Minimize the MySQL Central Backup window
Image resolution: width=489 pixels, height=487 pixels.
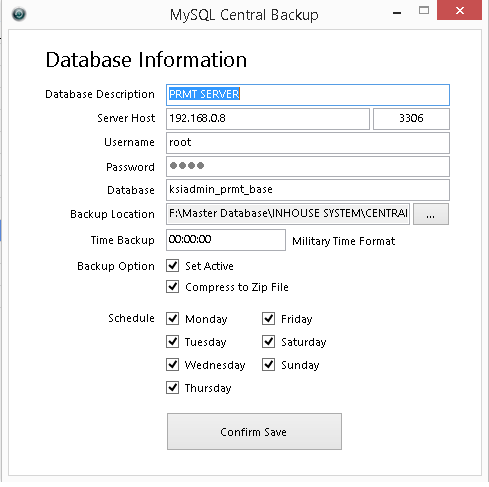coord(397,13)
